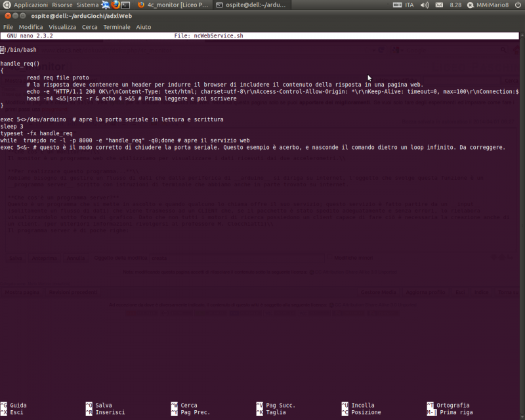
Task: Launch Firefox from the top panel launcher
Action: (116, 5)
